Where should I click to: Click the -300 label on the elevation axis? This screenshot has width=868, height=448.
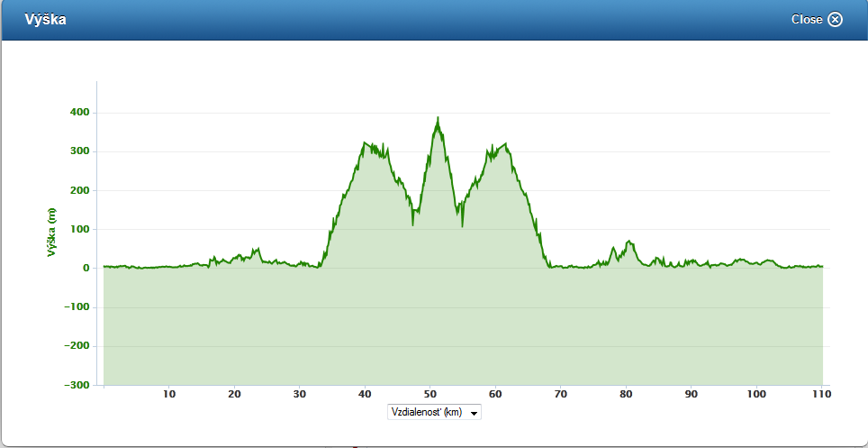77,385
